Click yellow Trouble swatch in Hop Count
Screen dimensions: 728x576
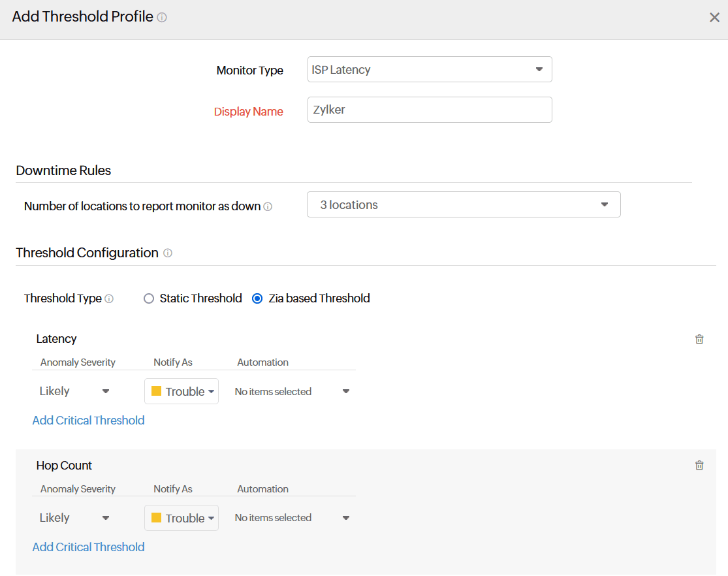pyautogui.click(x=156, y=518)
